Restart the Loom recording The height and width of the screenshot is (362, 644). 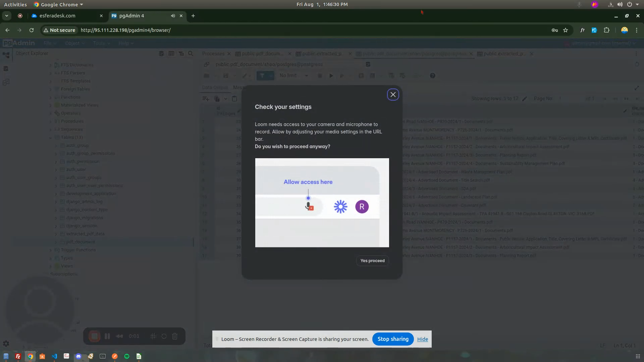coord(164,336)
